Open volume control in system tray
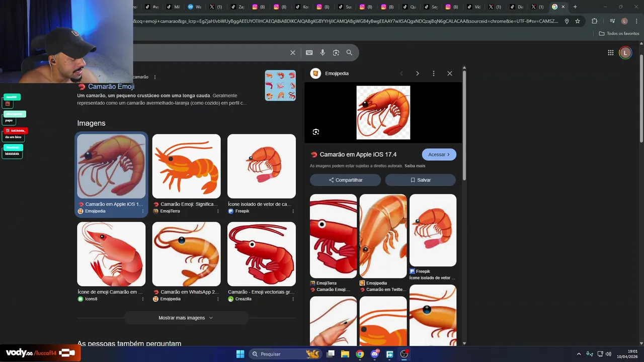 pyautogui.click(x=608, y=354)
